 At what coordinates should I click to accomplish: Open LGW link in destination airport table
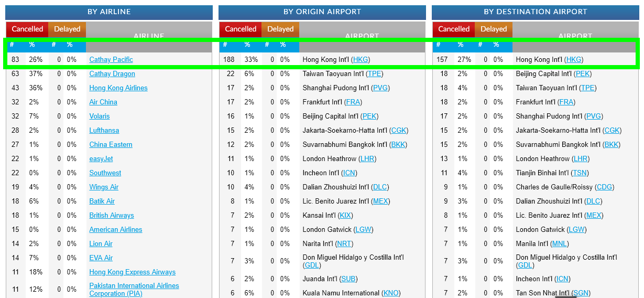(x=576, y=230)
